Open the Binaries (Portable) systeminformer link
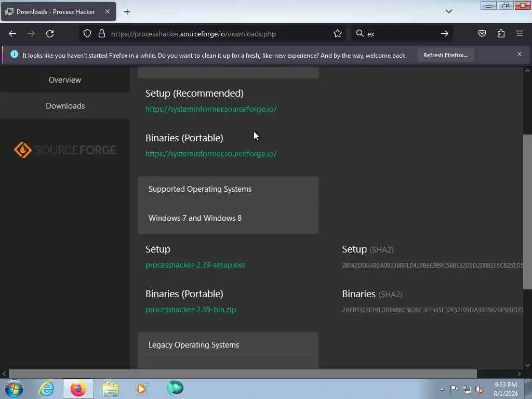 pyautogui.click(x=211, y=154)
